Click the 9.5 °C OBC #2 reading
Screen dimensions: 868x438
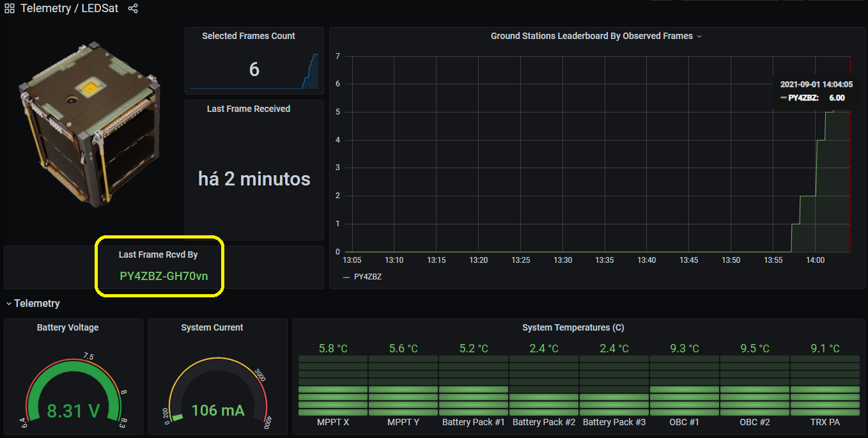tap(755, 348)
